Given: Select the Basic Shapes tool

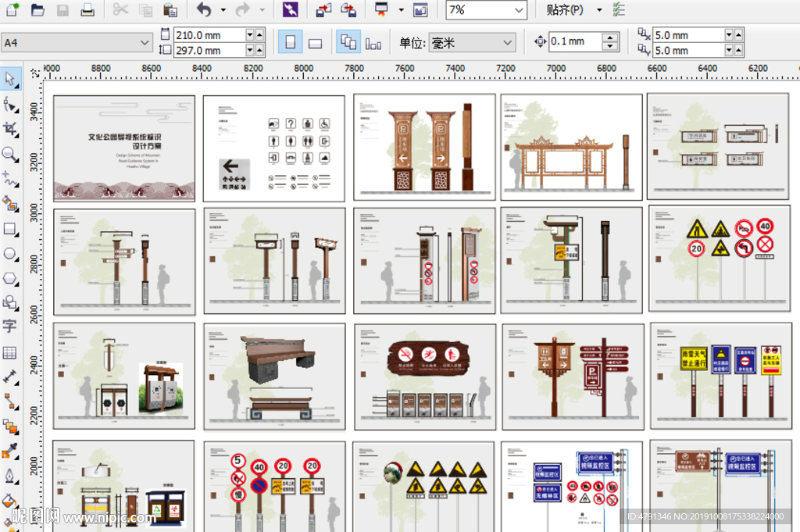Looking at the screenshot, I should pos(10,302).
